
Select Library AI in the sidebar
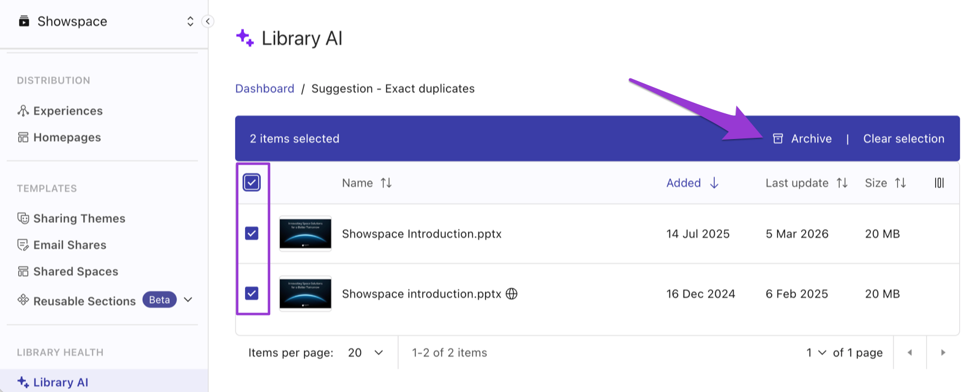tap(104, 382)
